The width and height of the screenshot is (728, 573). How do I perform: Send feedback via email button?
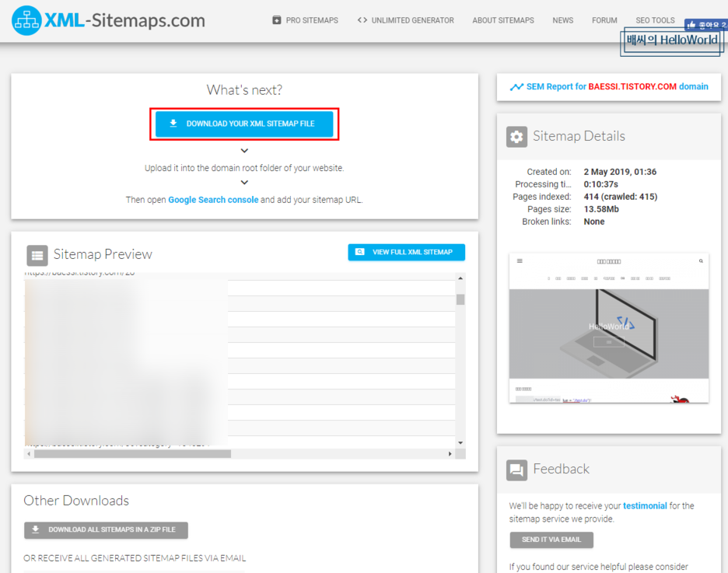551,540
